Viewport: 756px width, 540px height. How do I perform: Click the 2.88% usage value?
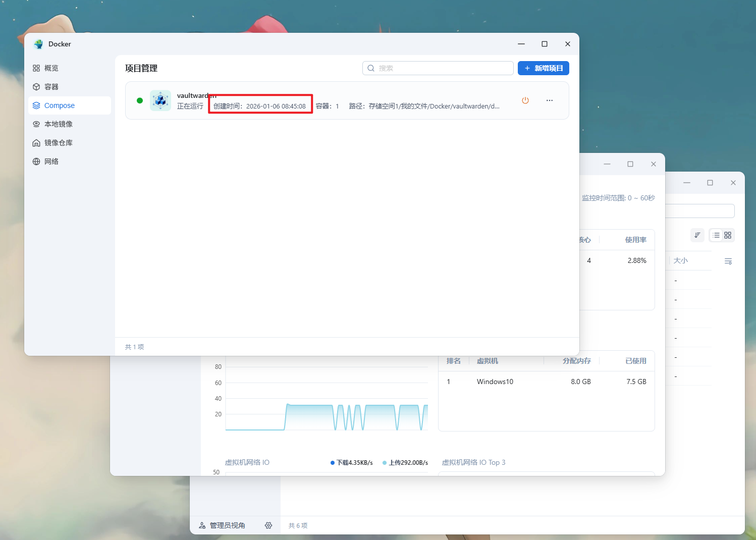637,260
